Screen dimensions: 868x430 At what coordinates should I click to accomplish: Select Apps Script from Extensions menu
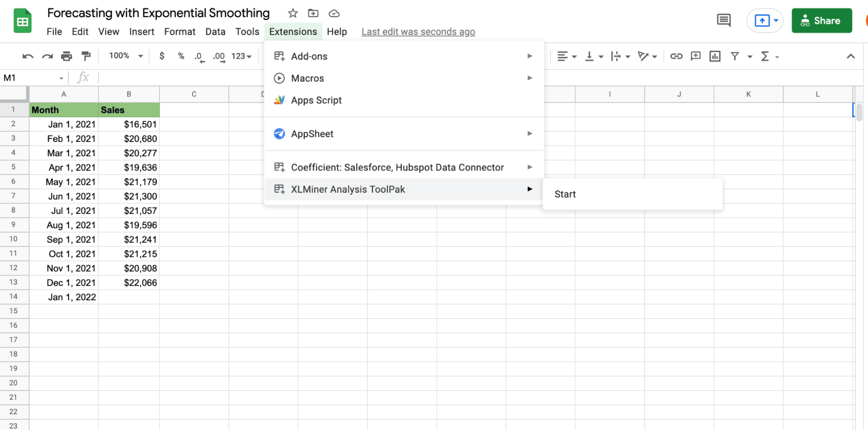[316, 100]
